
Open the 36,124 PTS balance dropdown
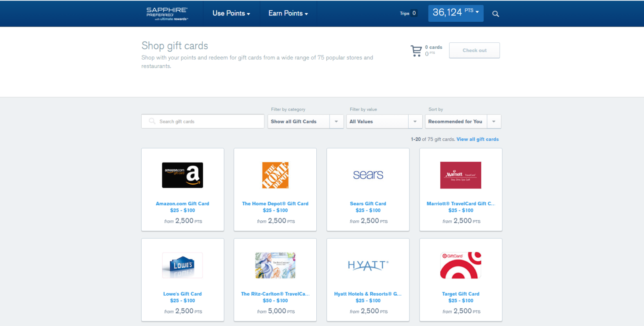[456, 13]
